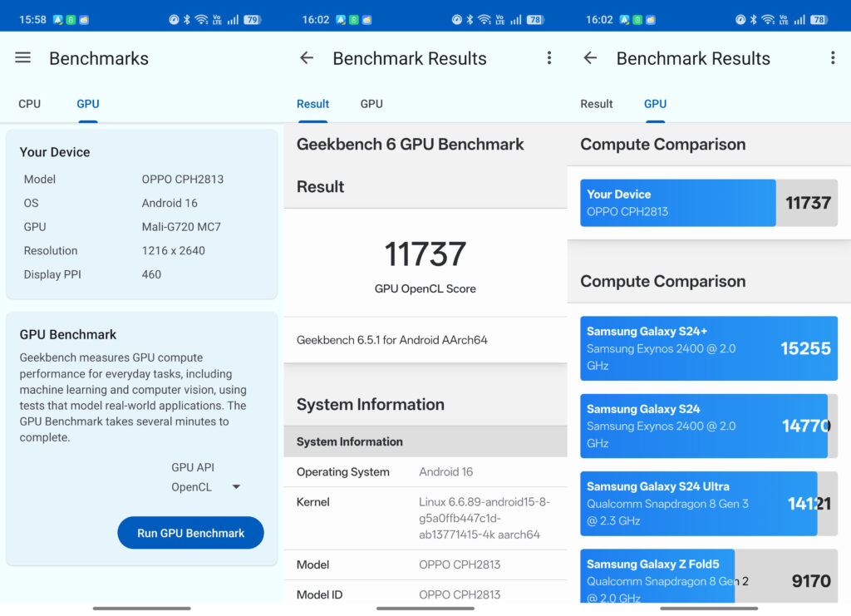Open the overflow menu in the rightmost panel
The height and width of the screenshot is (616, 851).
(833, 57)
